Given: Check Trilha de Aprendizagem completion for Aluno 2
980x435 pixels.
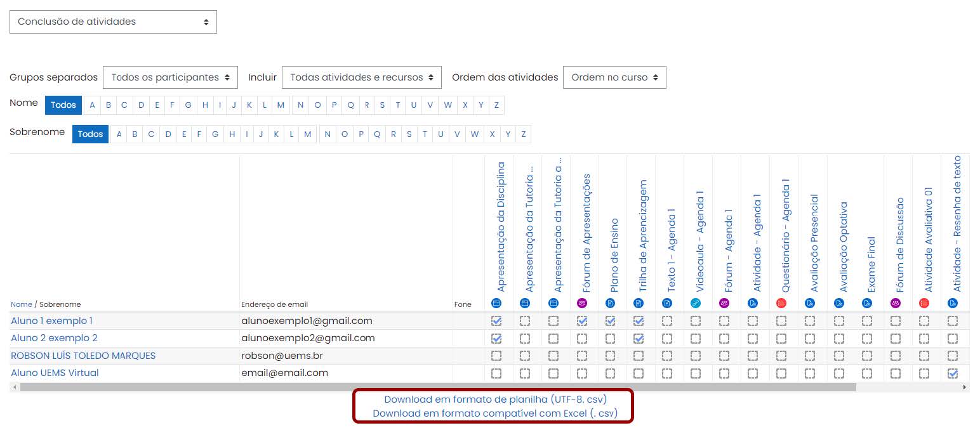Looking at the screenshot, I should tap(639, 338).
